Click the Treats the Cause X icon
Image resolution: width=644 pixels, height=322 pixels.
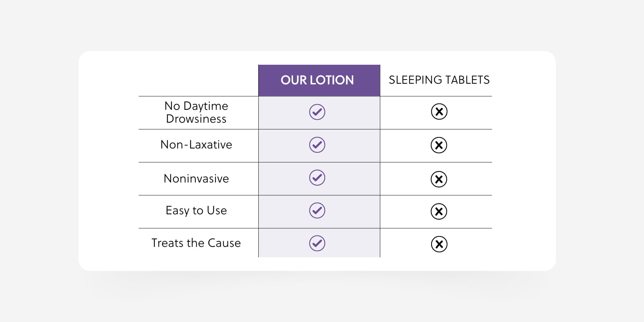point(439,244)
